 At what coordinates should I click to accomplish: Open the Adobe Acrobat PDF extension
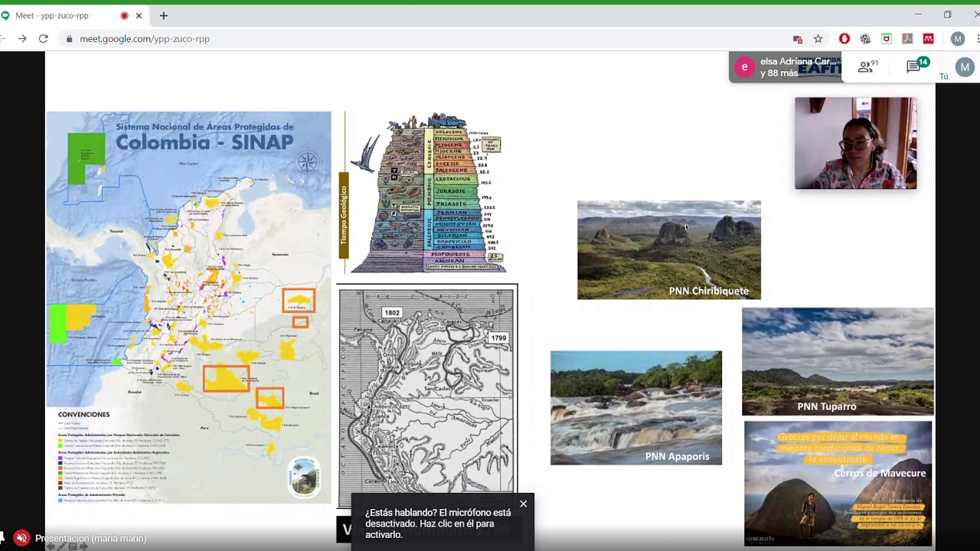pyautogui.click(x=907, y=39)
